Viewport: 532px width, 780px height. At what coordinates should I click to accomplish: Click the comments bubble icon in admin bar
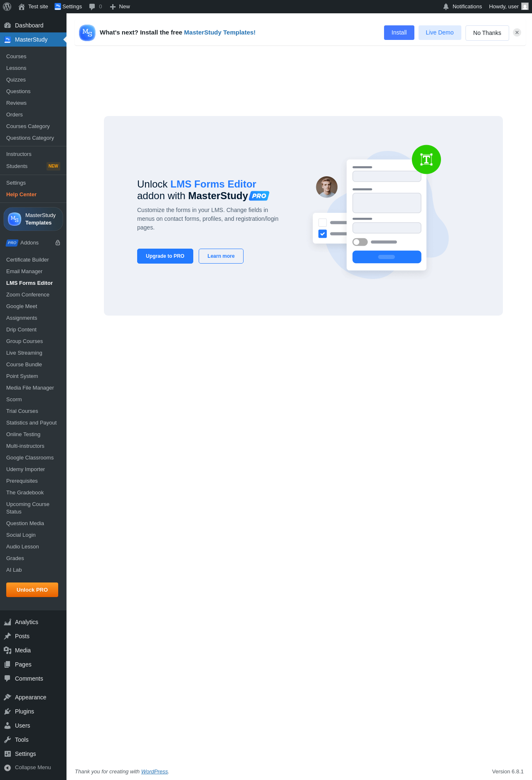click(x=92, y=7)
